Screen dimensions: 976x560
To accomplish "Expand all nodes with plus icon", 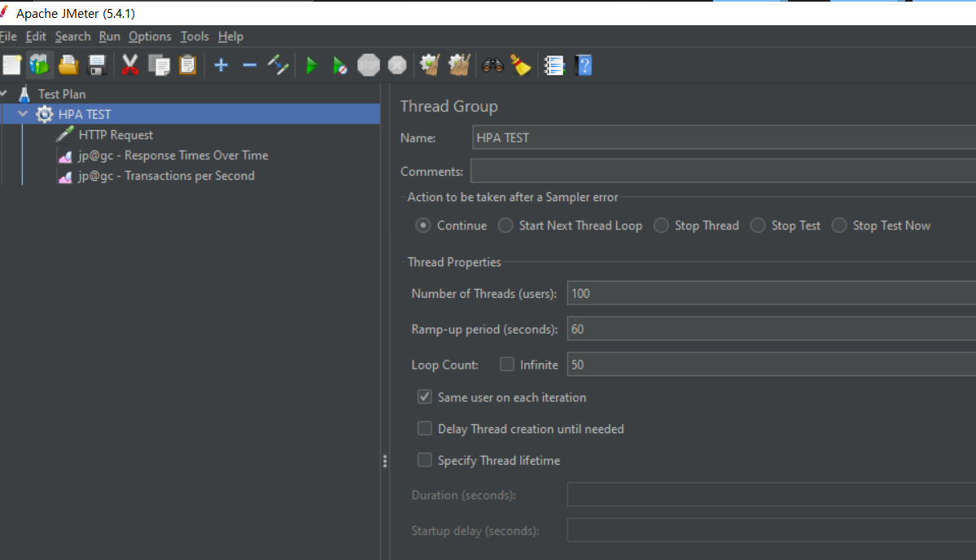I will click(221, 65).
